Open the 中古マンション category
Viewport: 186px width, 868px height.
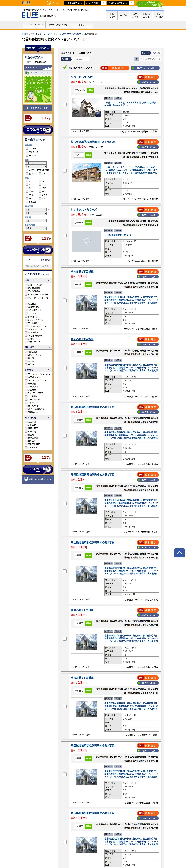point(158,15)
